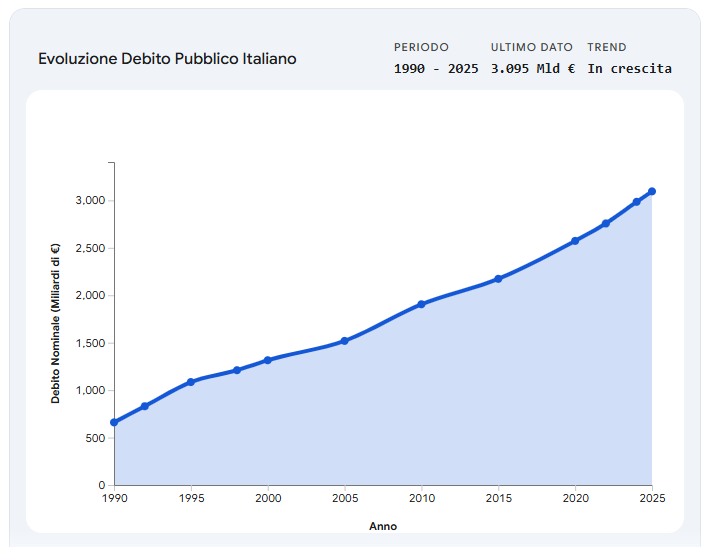The height and width of the screenshot is (547, 716).
Task: Select the '3.095 Mld €' latest value
Action: (x=533, y=69)
